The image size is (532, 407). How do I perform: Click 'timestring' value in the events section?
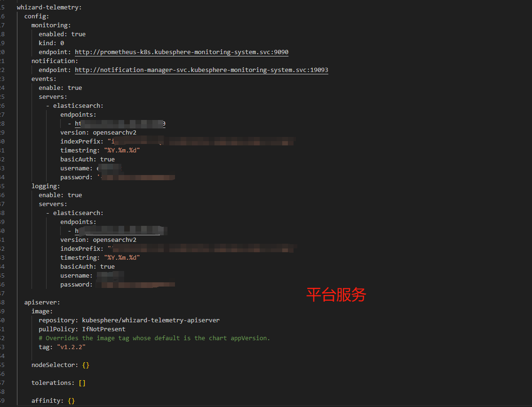pos(122,151)
